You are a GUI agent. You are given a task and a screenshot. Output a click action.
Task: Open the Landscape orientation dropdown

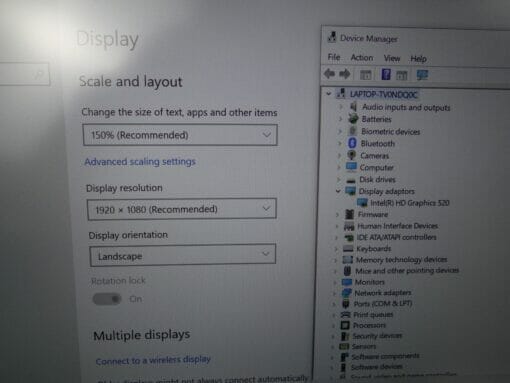pos(183,255)
